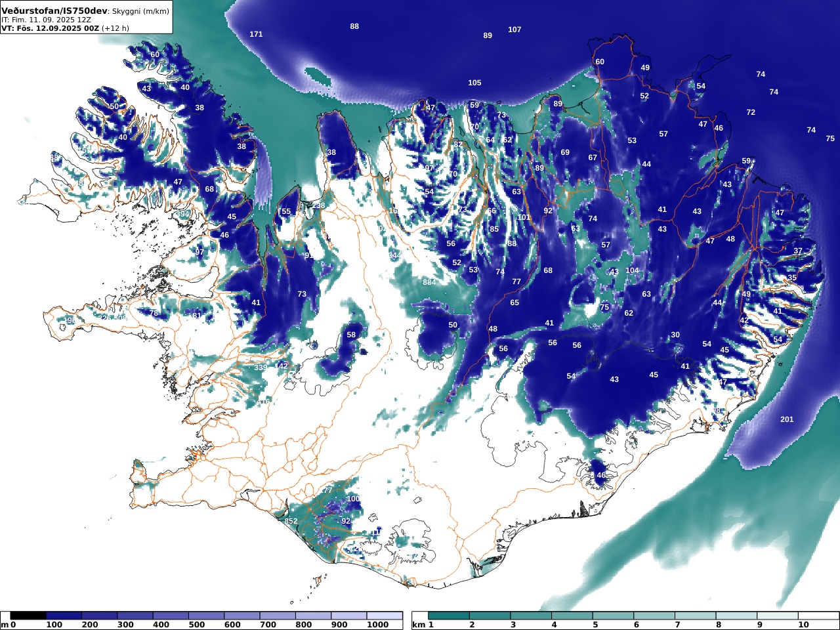Screen dimensions: 840x630
Task: Click the 'km' unit label of the legend
Action: click(x=419, y=625)
